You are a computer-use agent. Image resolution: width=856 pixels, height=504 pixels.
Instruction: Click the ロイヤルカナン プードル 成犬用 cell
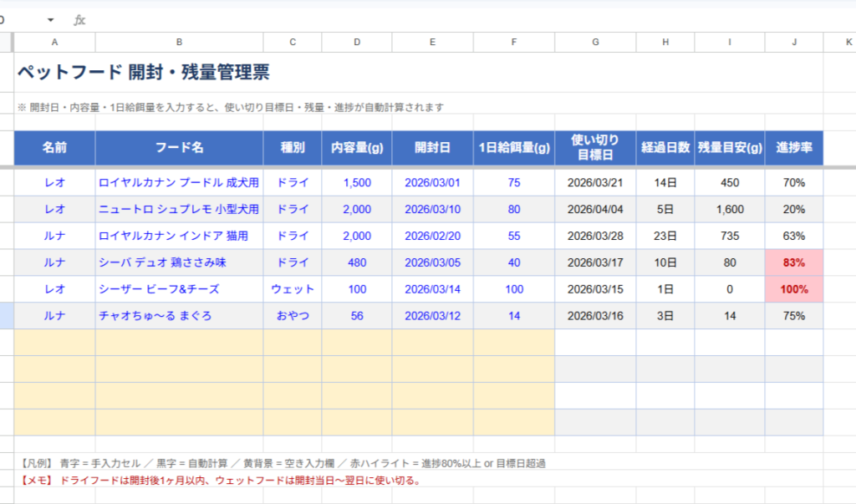[x=179, y=182]
